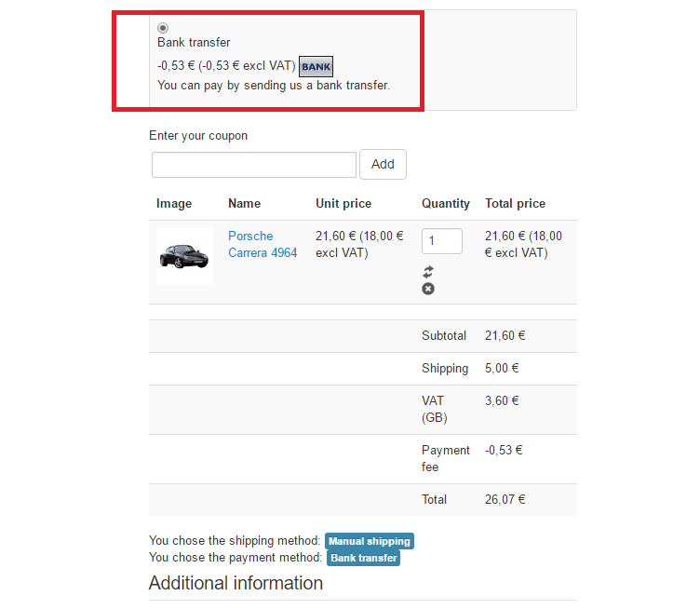The image size is (700, 609).
Task: Open the Porsche Carrera 4964 link
Action: [x=262, y=244]
